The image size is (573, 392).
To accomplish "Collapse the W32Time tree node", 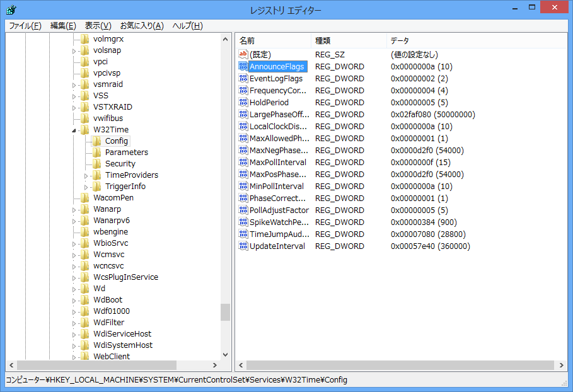I will coord(74,130).
